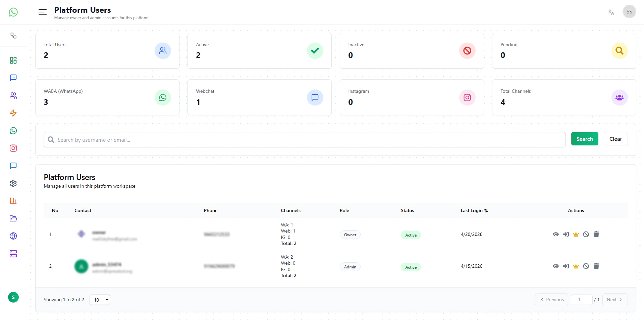Click the Status column header
Image resolution: width=644 pixels, height=320 pixels.
(x=408, y=210)
